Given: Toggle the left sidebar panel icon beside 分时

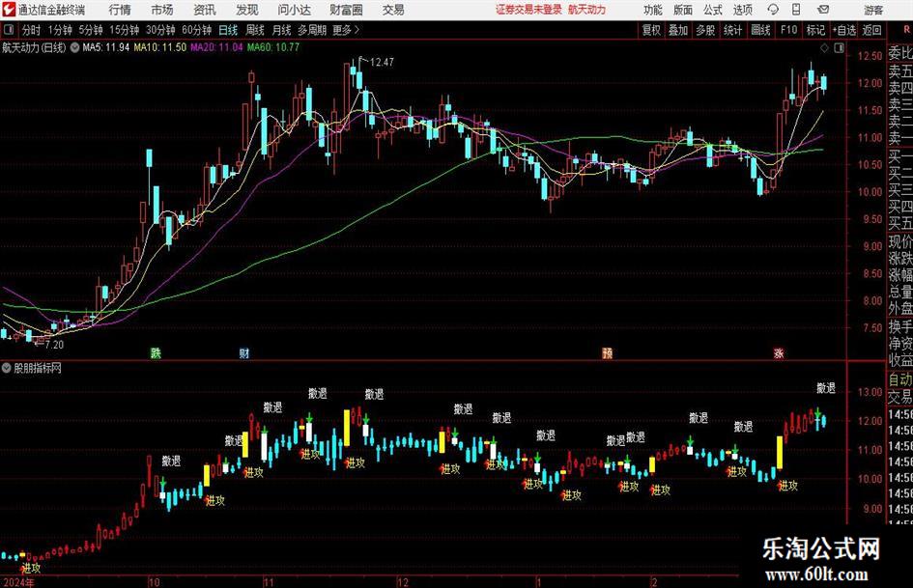Looking at the screenshot, I should point(9,30).
